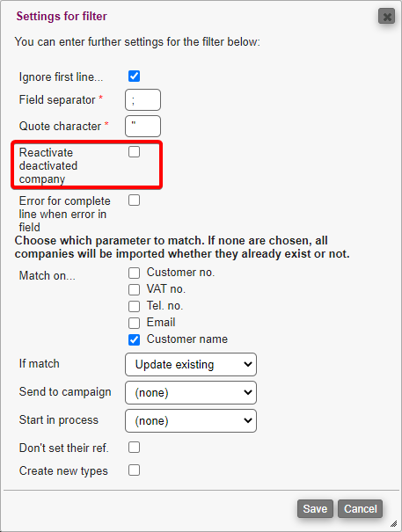
Task: Tick the Create new types checkbox
Action: 134,470
